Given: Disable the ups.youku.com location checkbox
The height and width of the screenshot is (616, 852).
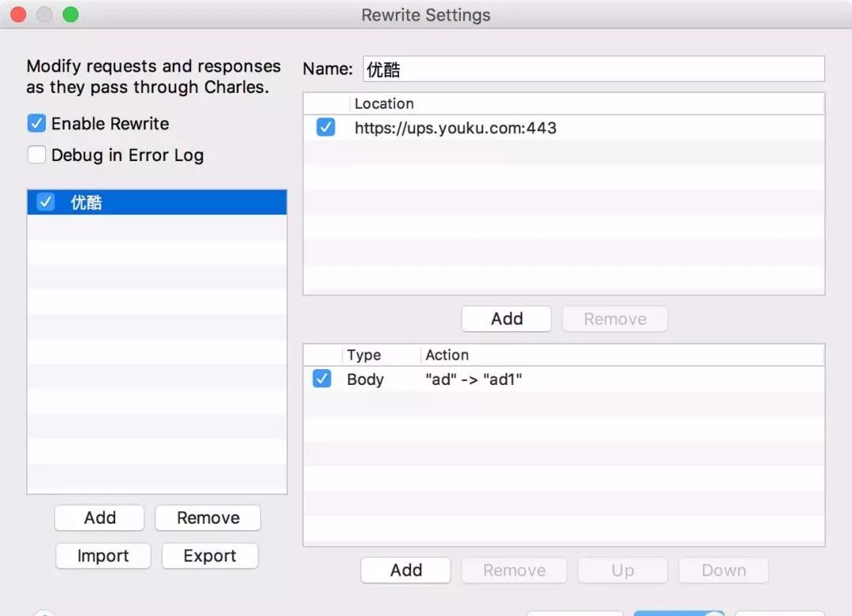Looking at the screenshot, I should [326, 128].
